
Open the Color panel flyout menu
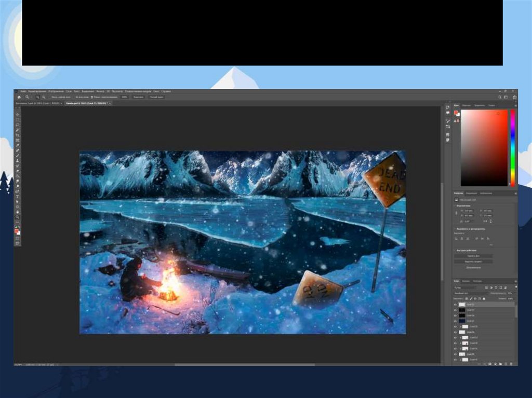pos(516,105)
